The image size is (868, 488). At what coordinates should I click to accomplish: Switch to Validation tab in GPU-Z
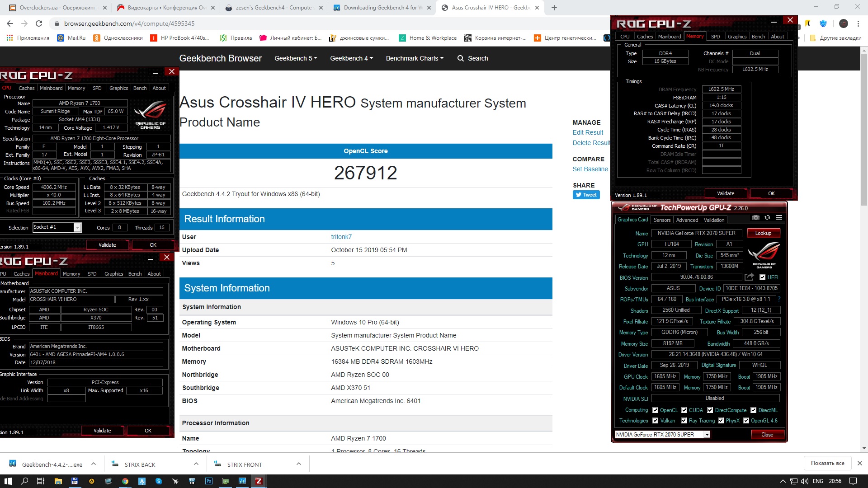pyautogui.click(x=714, y=220)
